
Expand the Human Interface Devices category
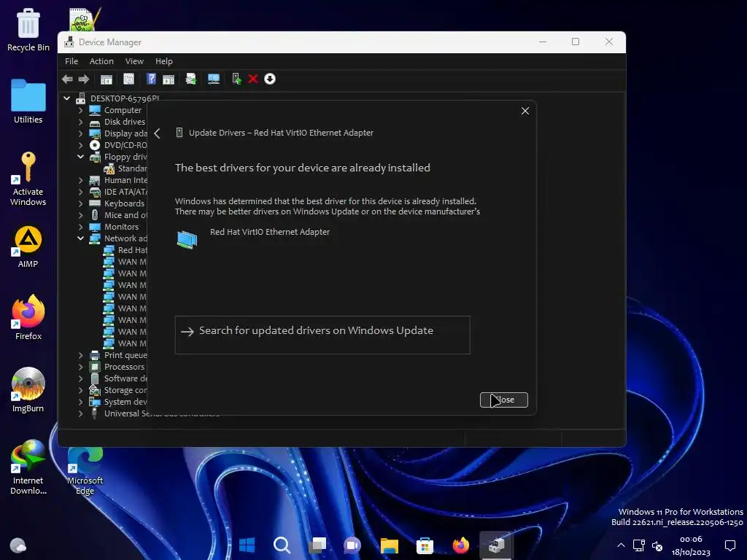(80, 181)
